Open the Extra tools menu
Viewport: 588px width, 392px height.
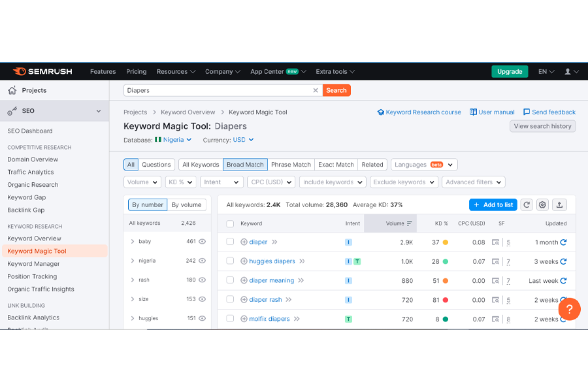(x=335, y=72)
